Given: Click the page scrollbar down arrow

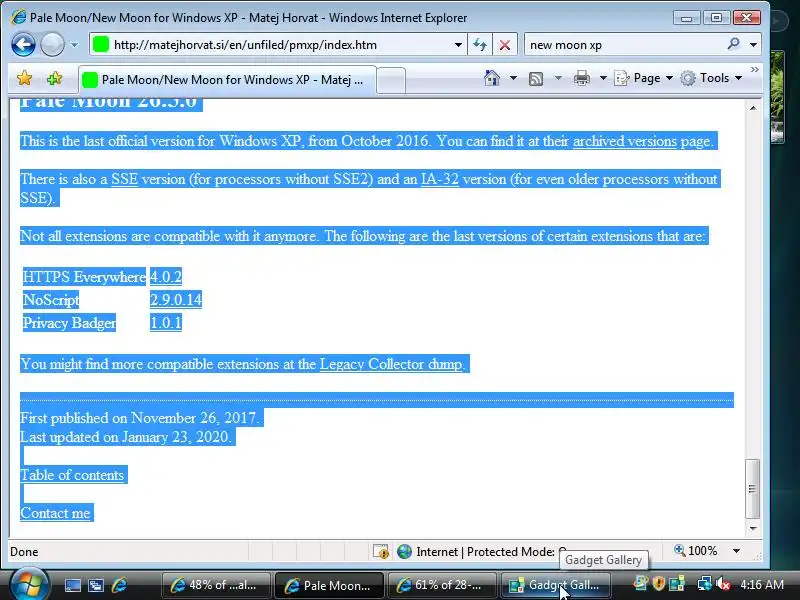Looking at the screenshot, I should pos(753,529).
